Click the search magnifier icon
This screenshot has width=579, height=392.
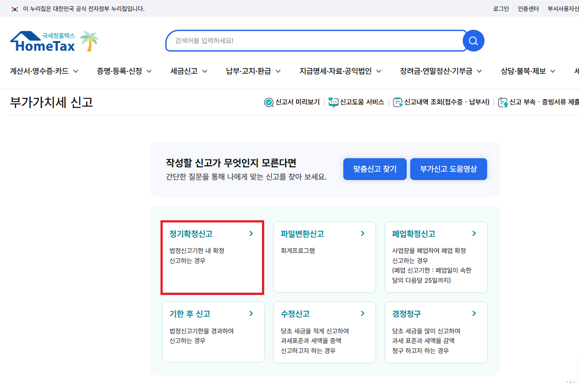coord(473,40)
